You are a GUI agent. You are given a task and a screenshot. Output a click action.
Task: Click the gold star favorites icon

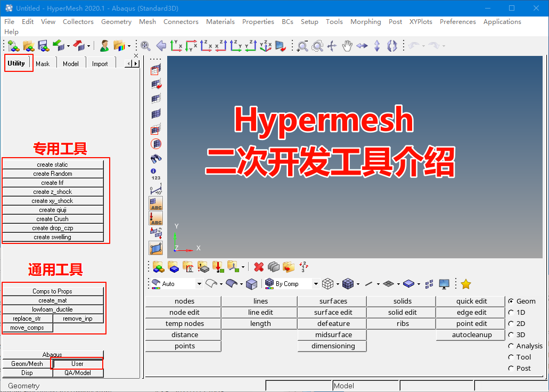pos(466,284)
